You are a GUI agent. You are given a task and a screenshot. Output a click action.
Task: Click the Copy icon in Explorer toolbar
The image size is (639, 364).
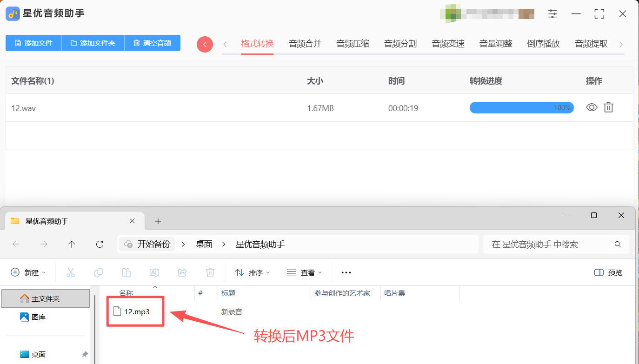click(x=99, y=272)
